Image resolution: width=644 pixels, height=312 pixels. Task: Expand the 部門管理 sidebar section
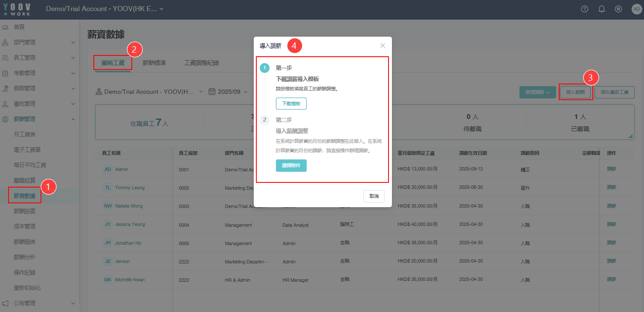[x=73, y=43]
